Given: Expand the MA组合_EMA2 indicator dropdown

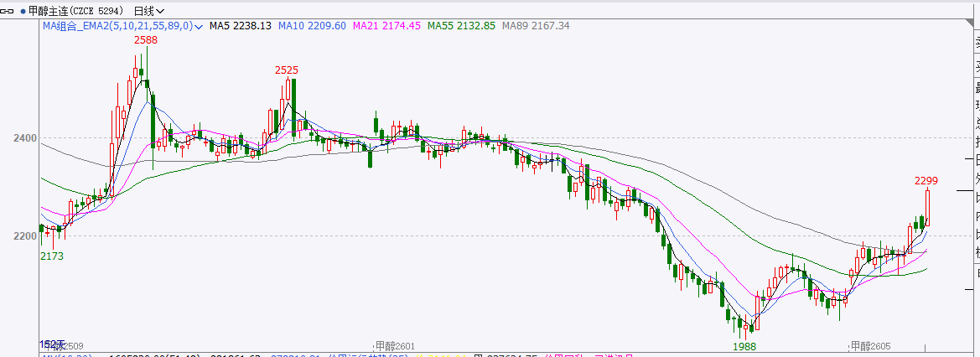Looking at the screenshot, I should point(199,27).
